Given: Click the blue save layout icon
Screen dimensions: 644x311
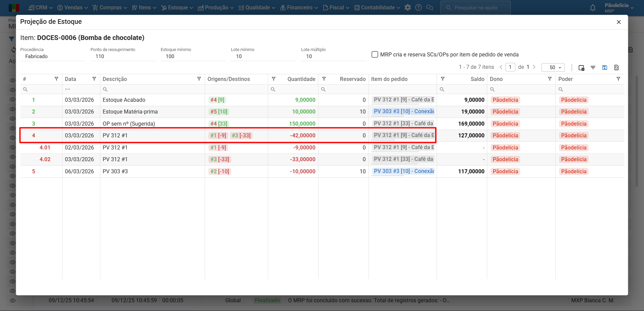Looking at the screenshot, I should [604, 68].
